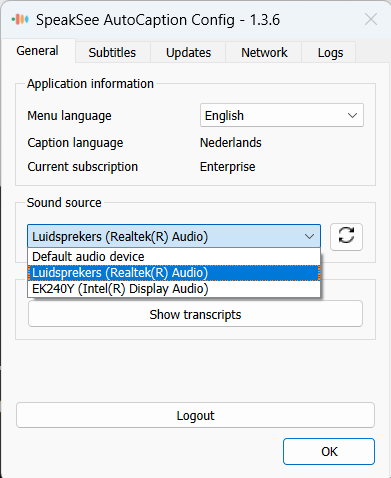The height and width of the screenshot is (478, 391).
Task: Expand the Menu language chevron arrow
Action: [352, 116]
